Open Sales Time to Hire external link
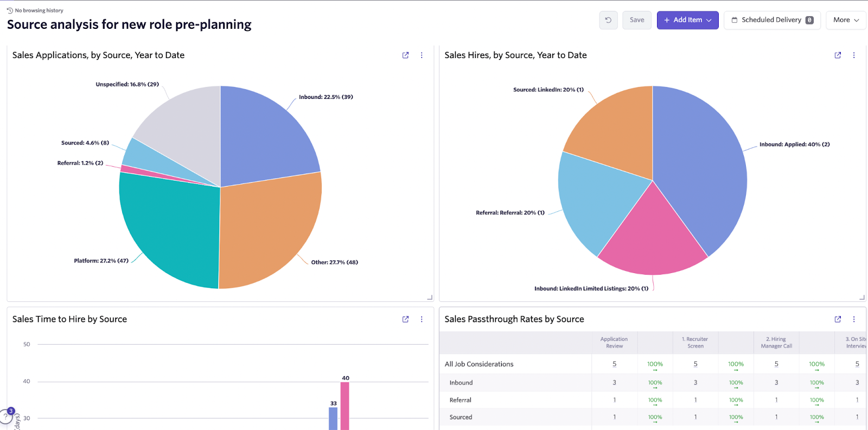Screen dimensions: 868x430 [405, 319]
